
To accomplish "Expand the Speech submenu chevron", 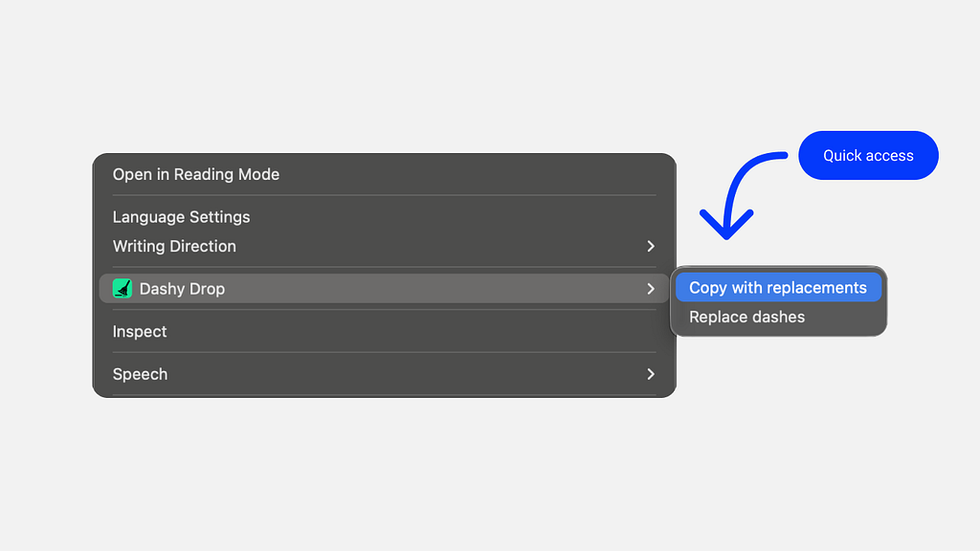I will pos(651,374).
